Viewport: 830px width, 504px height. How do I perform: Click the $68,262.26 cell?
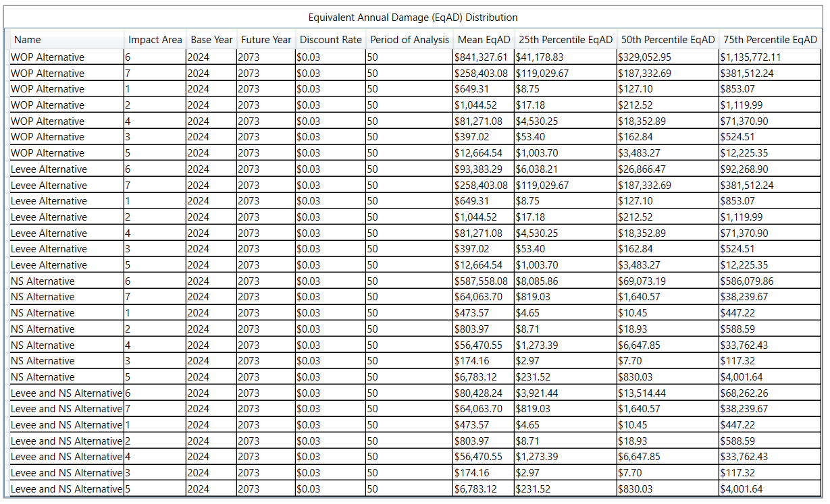[x=771, y=393]
